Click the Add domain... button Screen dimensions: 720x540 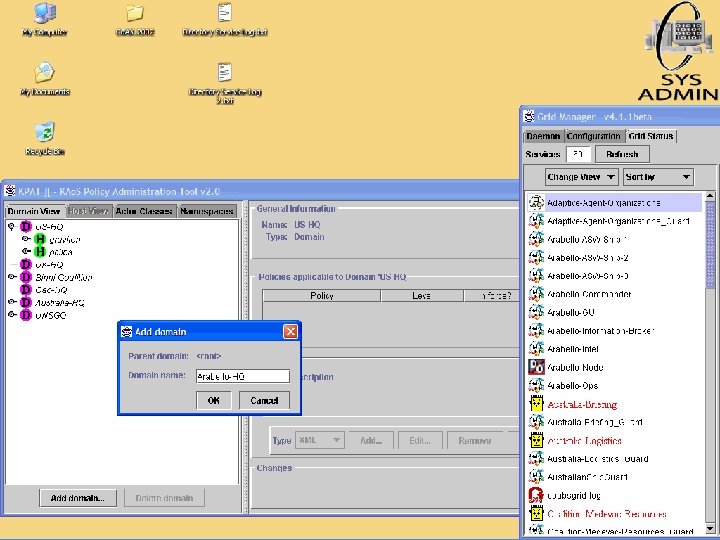pyautogui.click(x=78, y=498)
